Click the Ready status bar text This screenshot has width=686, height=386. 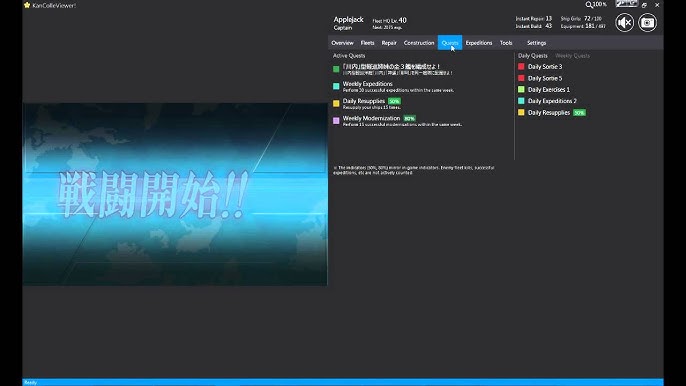tap(30, 382)
